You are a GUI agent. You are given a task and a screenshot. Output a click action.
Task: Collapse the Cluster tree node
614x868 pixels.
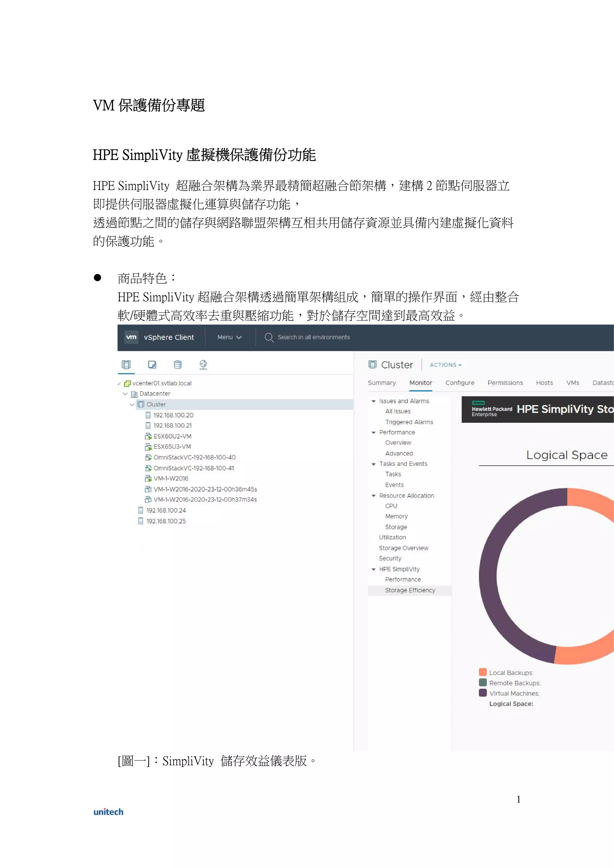pos(132,404)
